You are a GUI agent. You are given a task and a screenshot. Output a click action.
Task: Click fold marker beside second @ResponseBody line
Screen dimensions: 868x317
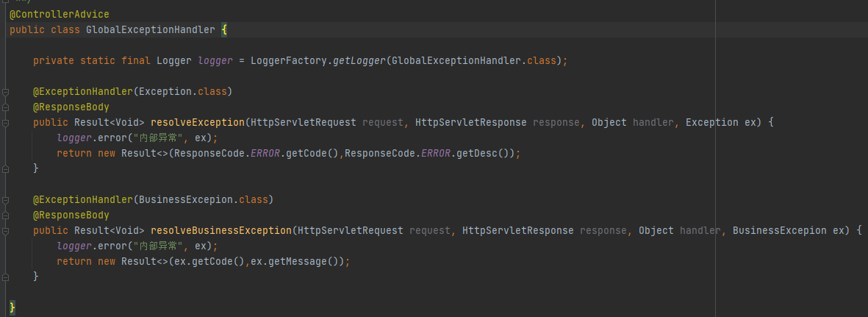(x=6, y=216)
